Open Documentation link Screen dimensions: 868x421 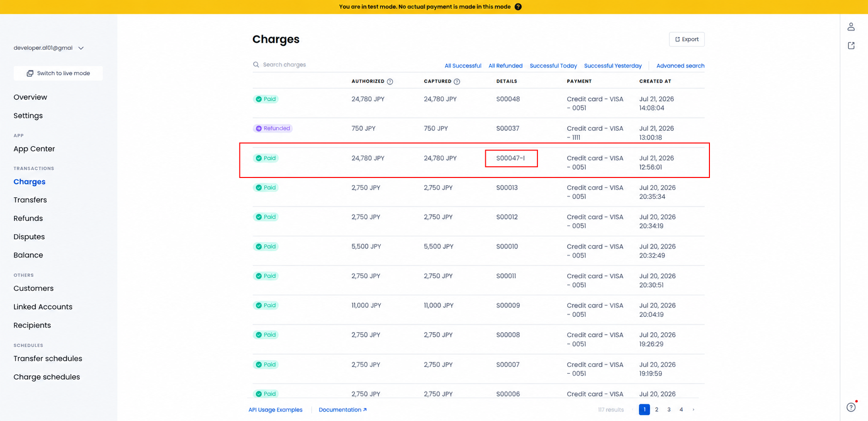coord(343,410)
